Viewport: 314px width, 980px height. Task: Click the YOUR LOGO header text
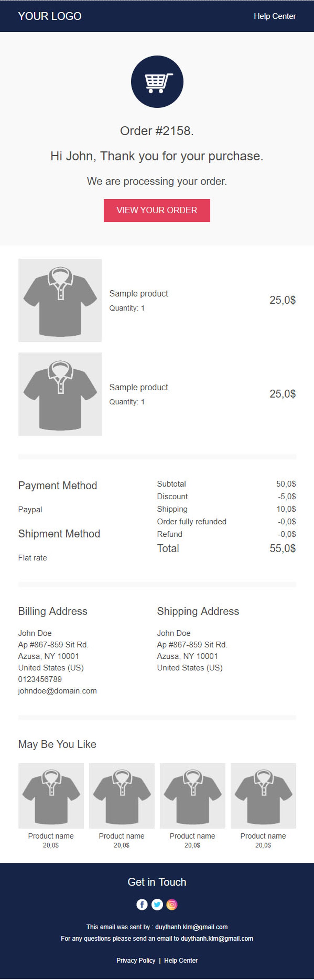[50, 16]
